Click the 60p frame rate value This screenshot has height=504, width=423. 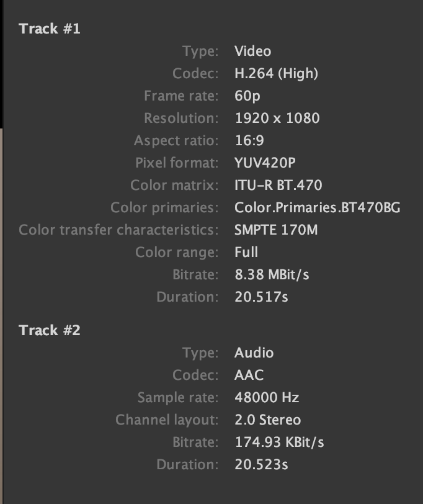(248, 96)
